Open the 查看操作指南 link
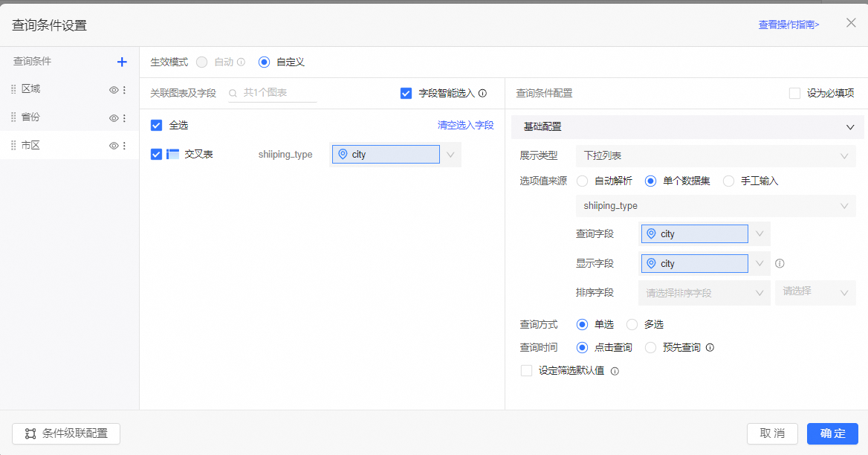 (788, 25)
